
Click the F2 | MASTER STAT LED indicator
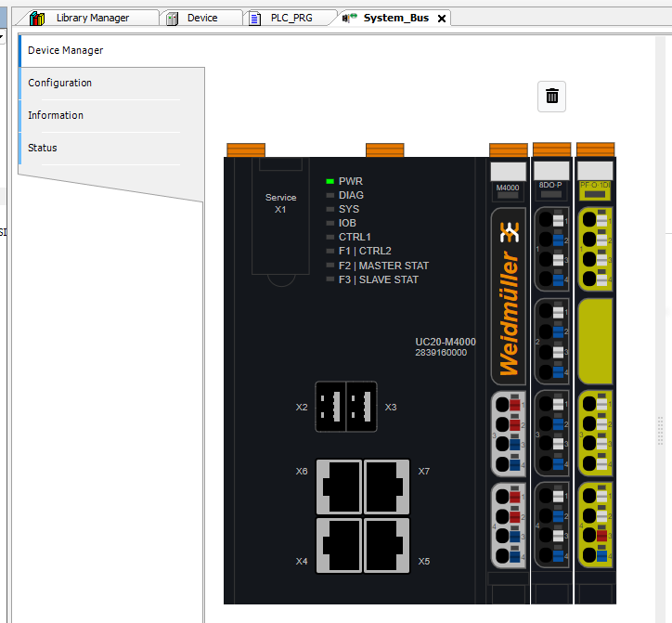click(330, 265)
